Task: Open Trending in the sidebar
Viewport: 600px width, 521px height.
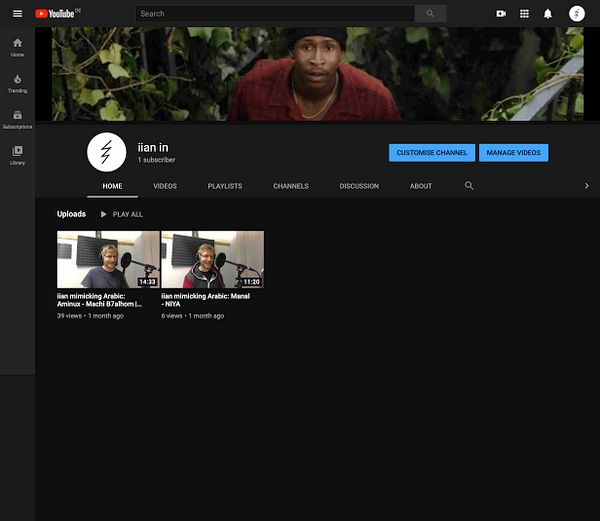Action: [x=17, y=84]
